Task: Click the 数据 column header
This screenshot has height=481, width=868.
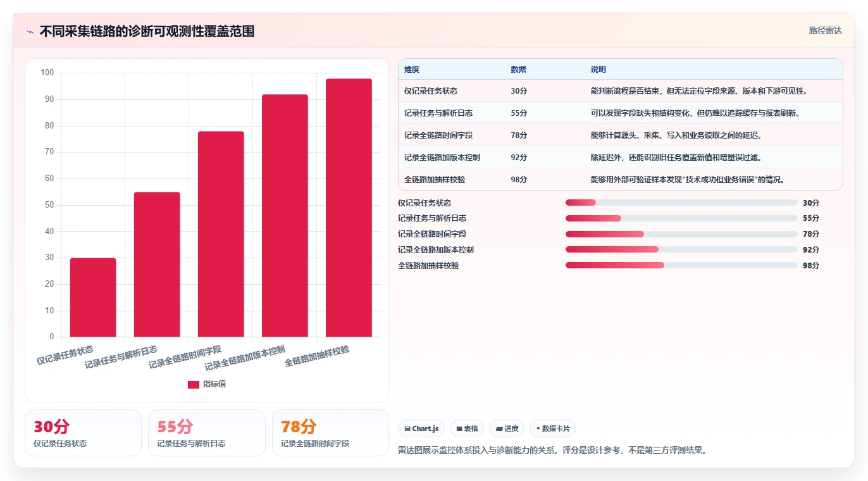Action: (518, 70)
